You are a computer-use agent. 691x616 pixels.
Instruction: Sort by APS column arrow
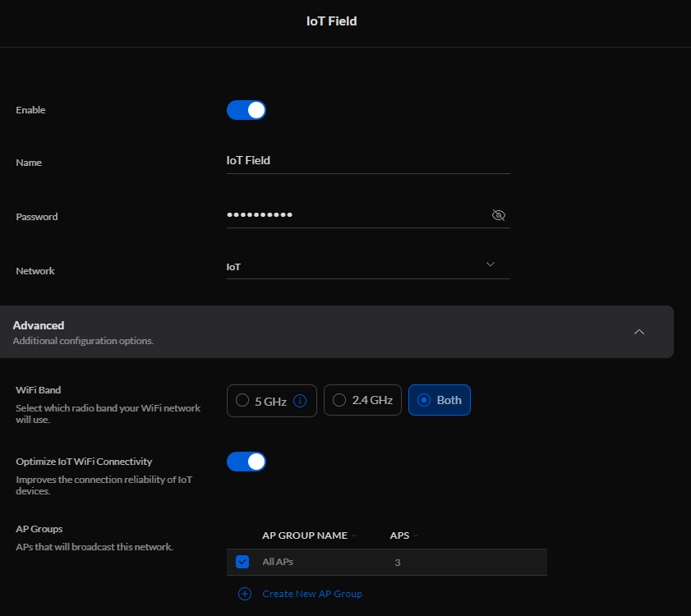416,536
